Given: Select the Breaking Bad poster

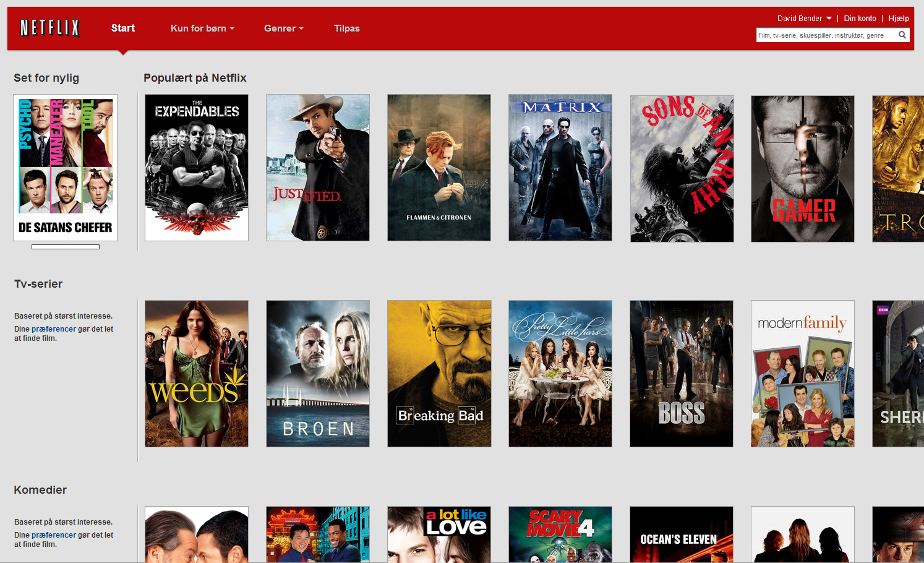Looking at the screenshot, I should coord(439,373).
